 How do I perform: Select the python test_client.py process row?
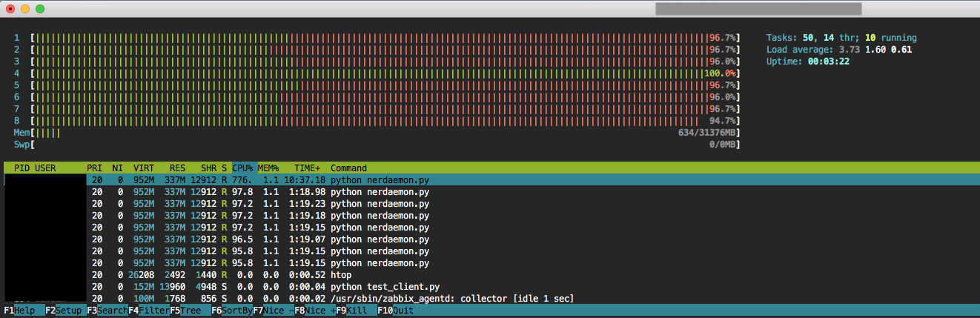click(x=490, y=287)
